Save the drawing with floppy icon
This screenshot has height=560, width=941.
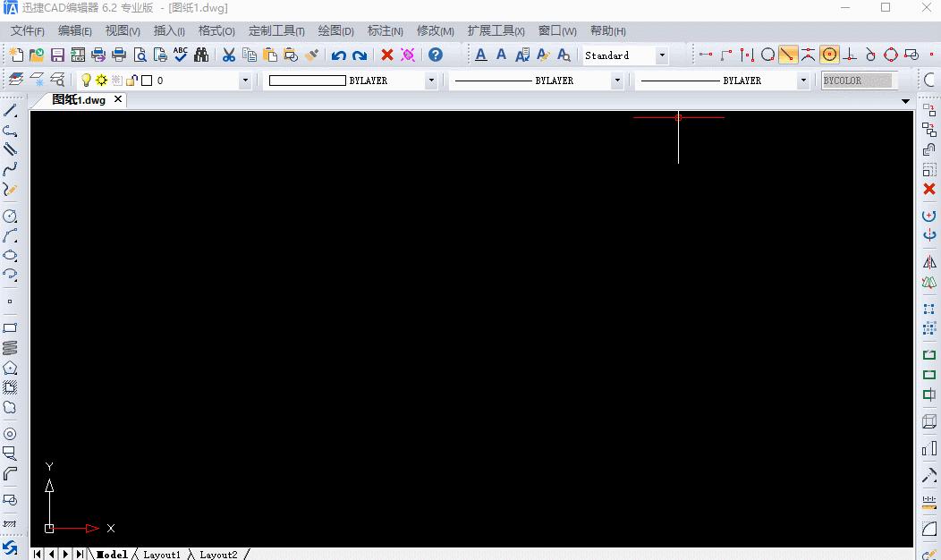click(57, 55)
